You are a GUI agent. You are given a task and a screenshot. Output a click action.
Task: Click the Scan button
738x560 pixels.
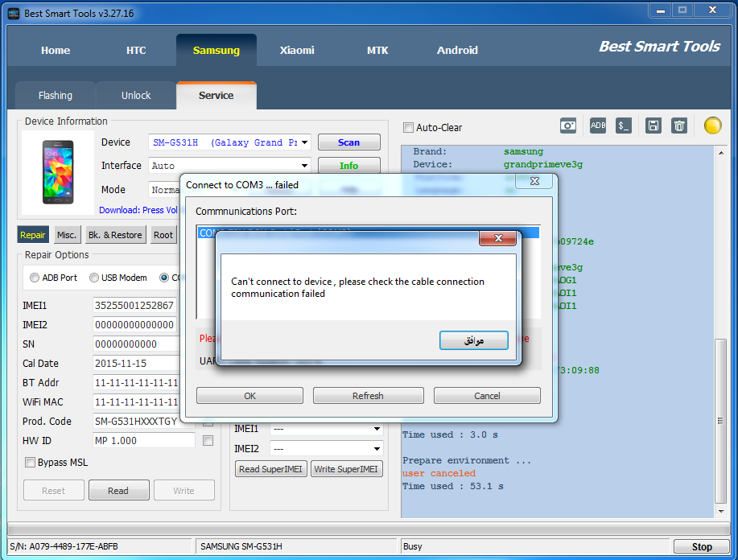coord(348,142)
